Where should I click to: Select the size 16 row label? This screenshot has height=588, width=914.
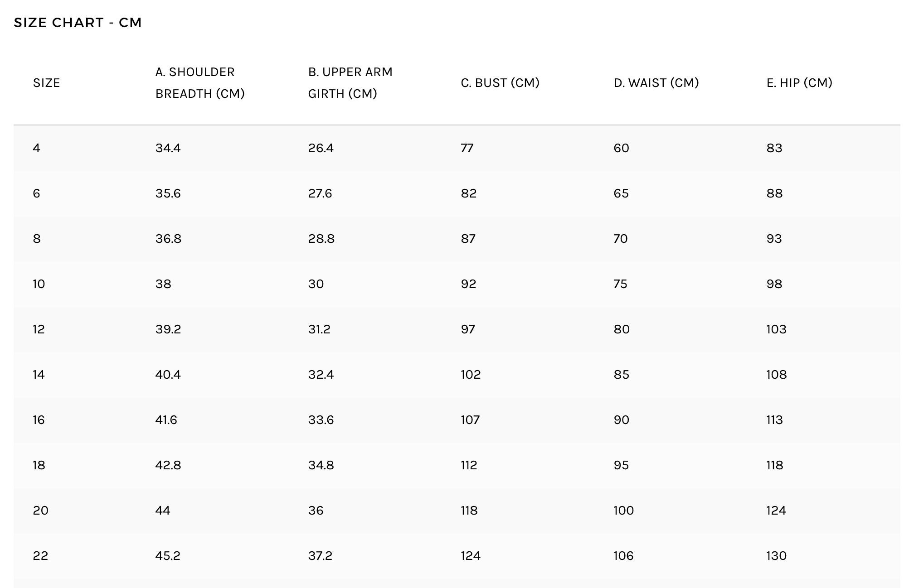(39, 420)
